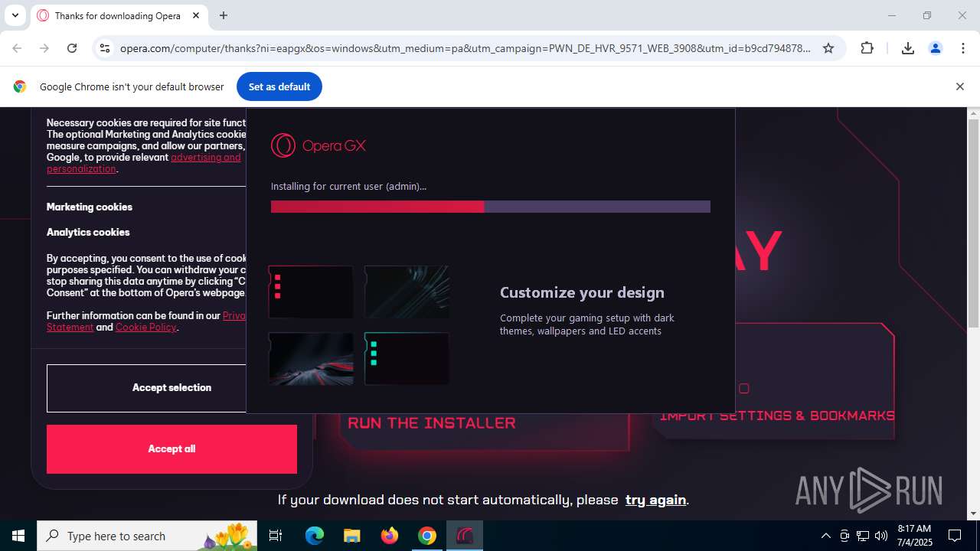The height and width of the screenshot is (551, 980).
Task: Select the red LED accent theme thumbnail
Action: pyautogui.click(x=311, y=292)
